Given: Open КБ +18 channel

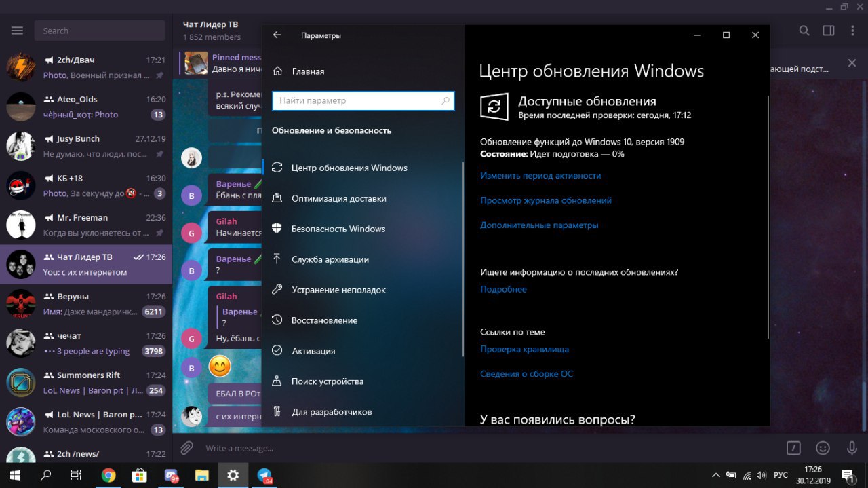Looking at the screenshot, I should click(86, 185).
